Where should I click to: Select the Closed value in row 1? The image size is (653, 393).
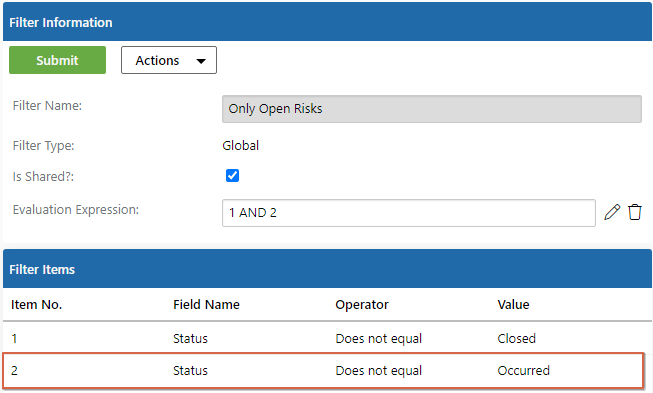click(x=517, y=338)
